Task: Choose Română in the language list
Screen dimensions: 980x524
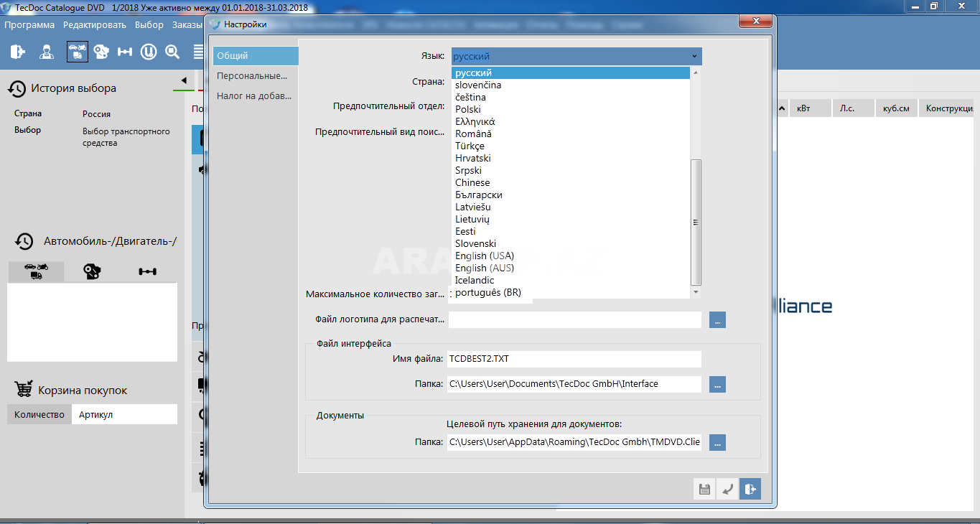Action: coord(571,134)
